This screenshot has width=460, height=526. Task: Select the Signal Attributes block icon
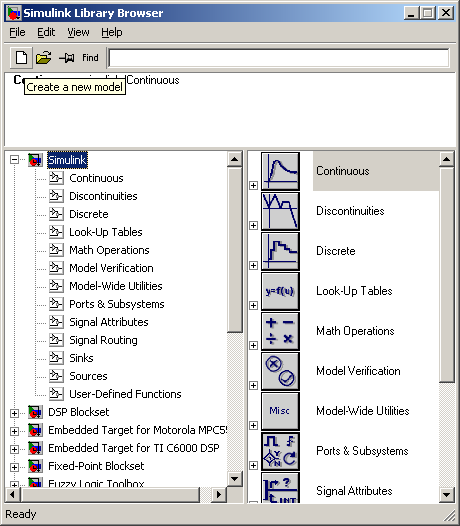(280, 487)
